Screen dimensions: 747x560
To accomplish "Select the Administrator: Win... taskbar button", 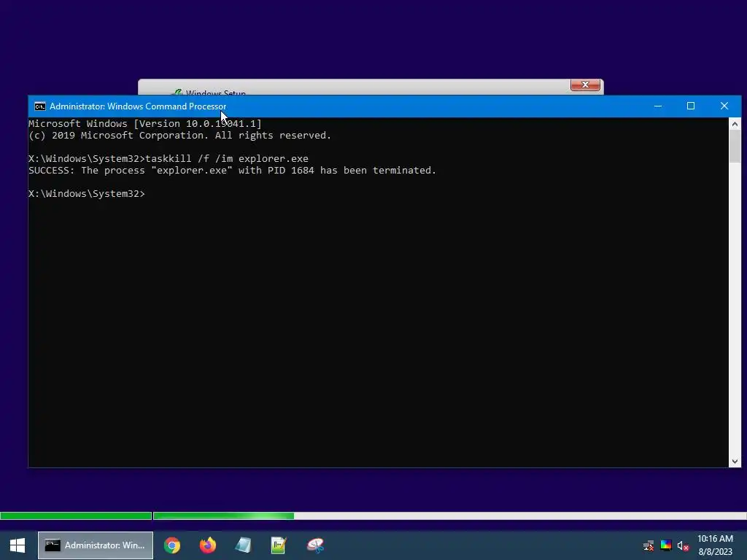I will pos(96,545).
